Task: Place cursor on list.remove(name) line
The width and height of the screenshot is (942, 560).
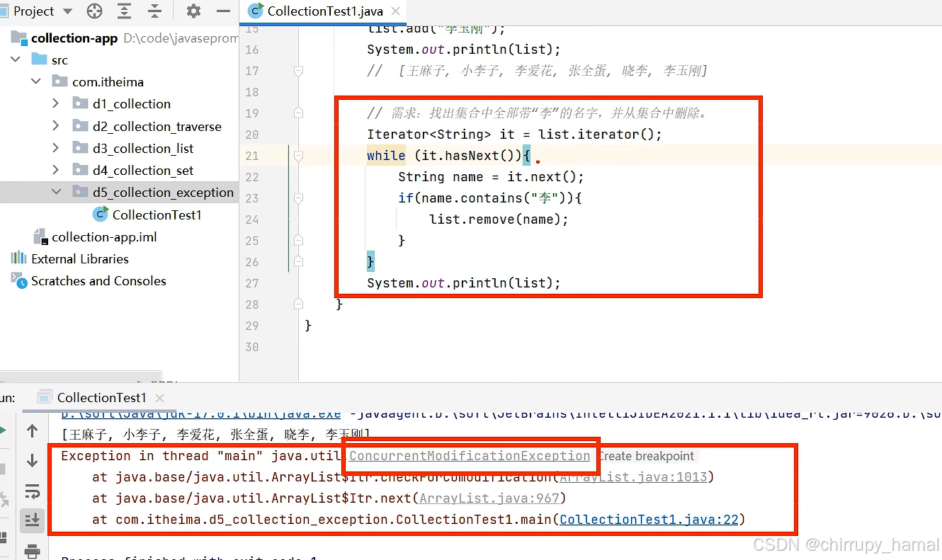Action: pos(499,219)
